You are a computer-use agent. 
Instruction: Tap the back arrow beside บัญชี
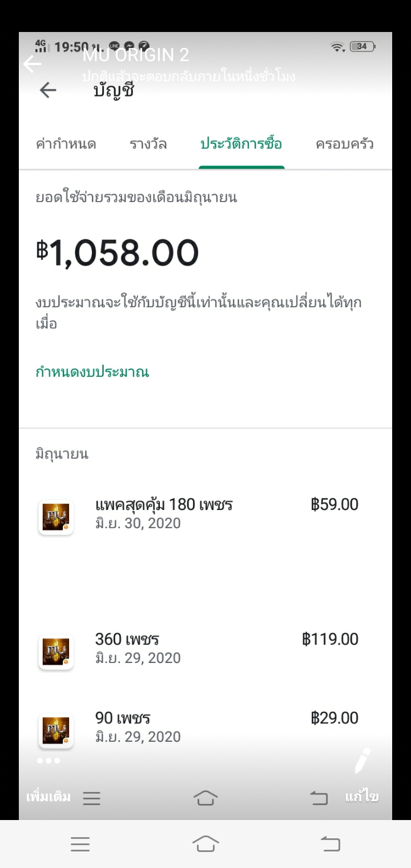(48, 90)
